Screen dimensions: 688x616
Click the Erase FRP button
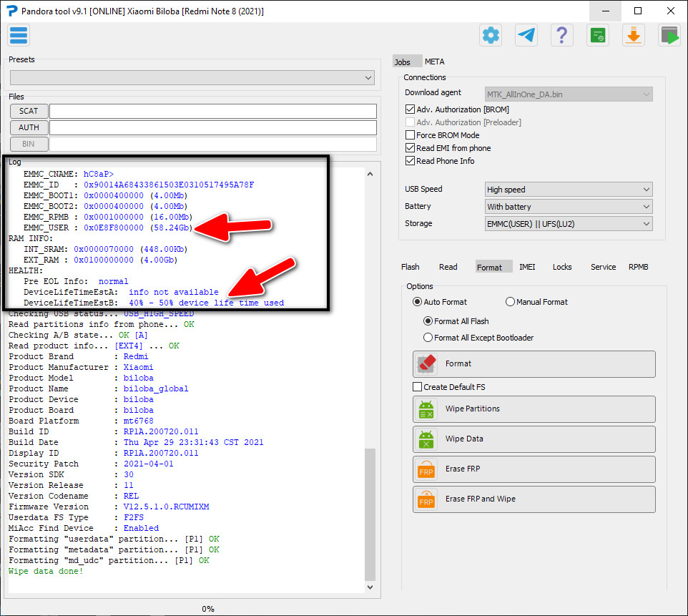[534, 469]
